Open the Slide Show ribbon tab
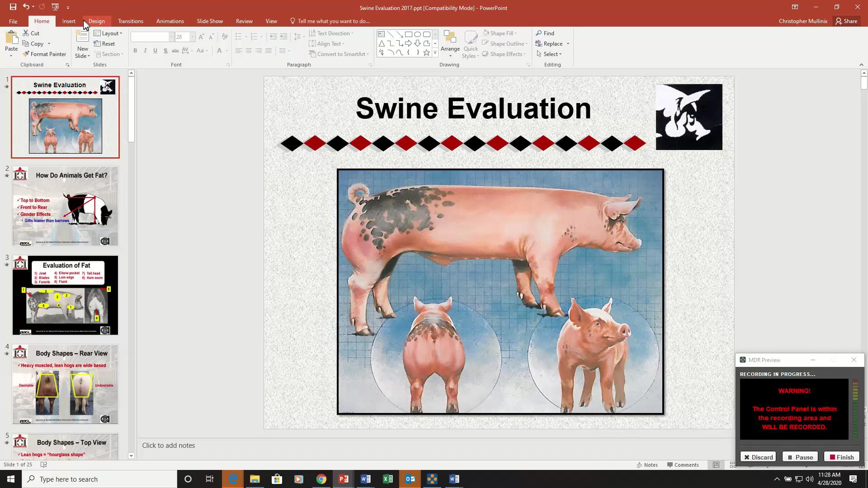Image resolution: width=868 pixels, height=488 pixels. 209,21
